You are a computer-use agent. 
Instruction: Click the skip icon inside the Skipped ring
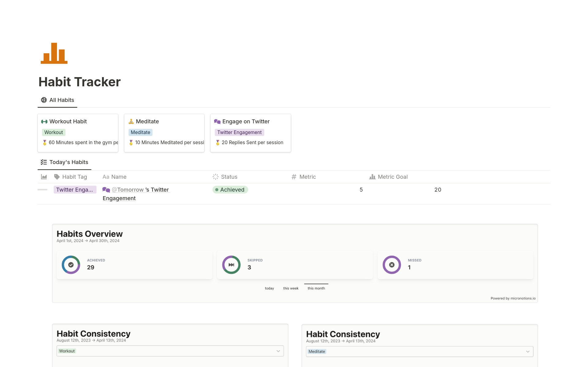(x=231, y=264)
